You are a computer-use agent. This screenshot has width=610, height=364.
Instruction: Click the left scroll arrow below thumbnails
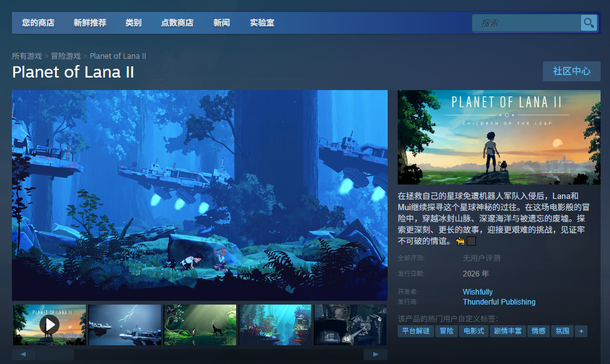[23, 354]
